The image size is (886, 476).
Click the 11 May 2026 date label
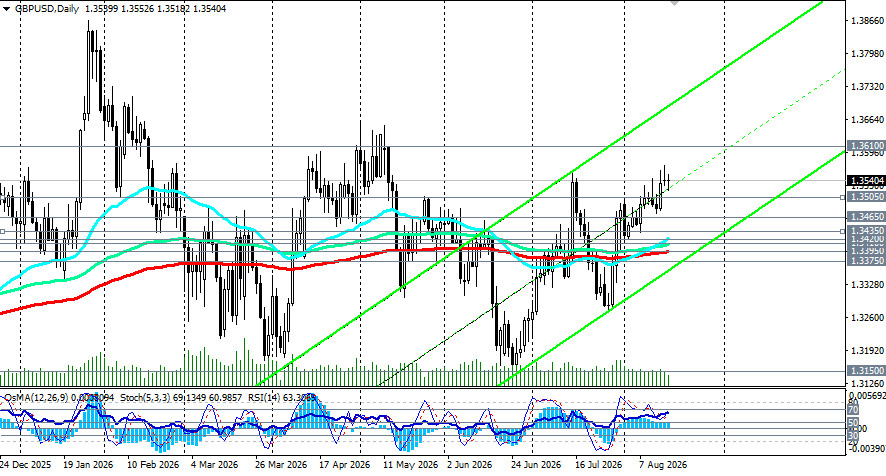coord(411,465)
